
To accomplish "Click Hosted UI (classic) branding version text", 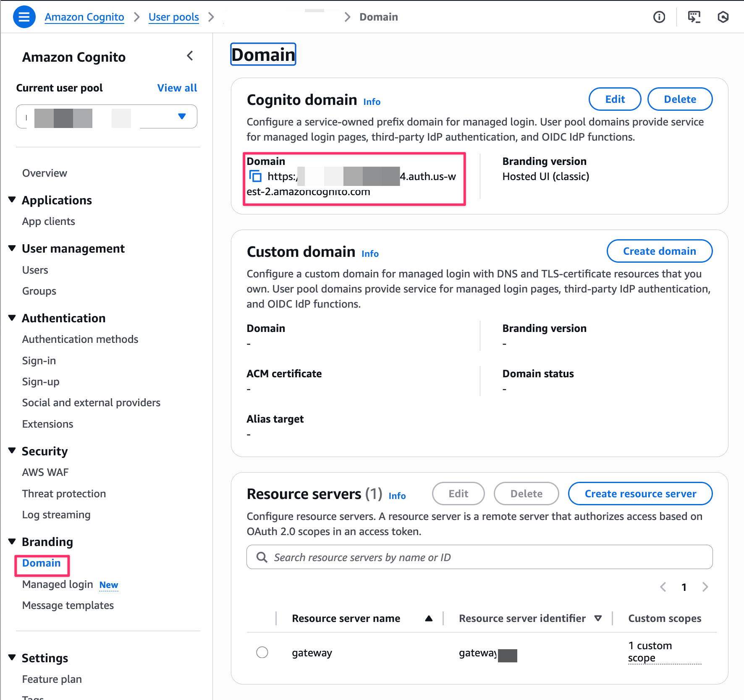I will point(546,176).
